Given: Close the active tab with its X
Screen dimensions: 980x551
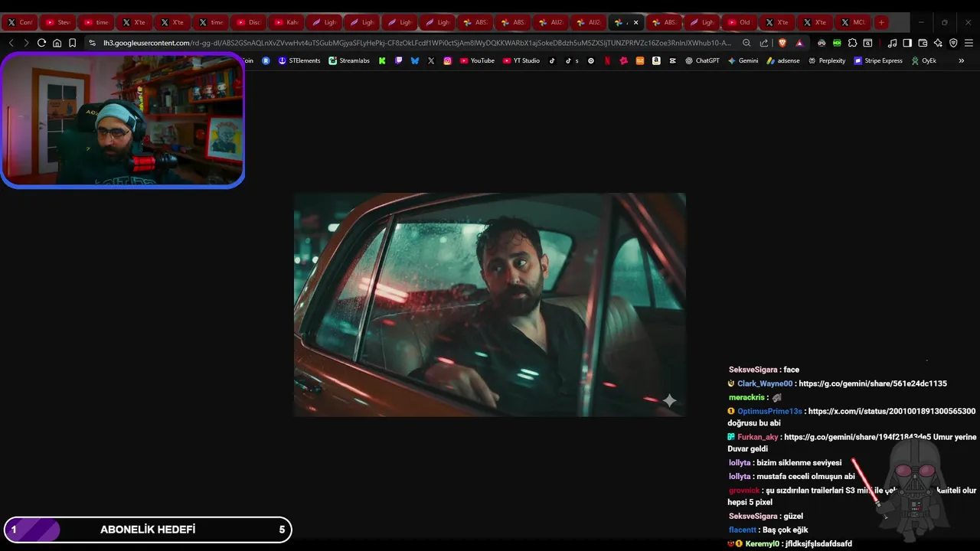Looking at the screenshot, I should point(635,22).
